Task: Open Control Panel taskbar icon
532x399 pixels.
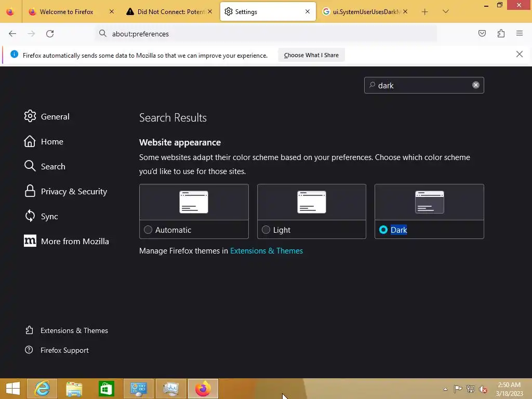Action: [x=138, y=389]
